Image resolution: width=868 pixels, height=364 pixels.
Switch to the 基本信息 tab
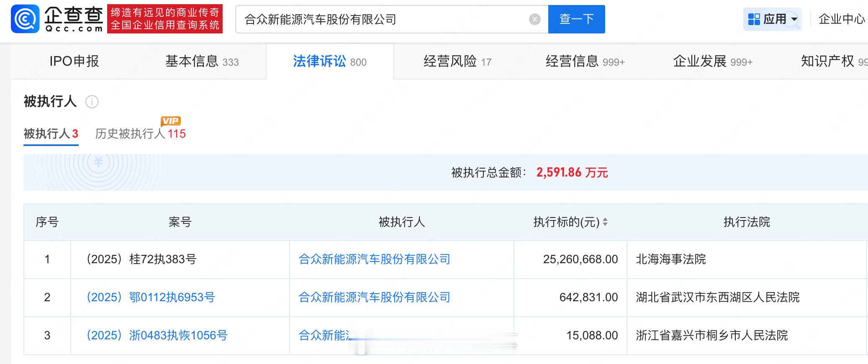(202, 62)
